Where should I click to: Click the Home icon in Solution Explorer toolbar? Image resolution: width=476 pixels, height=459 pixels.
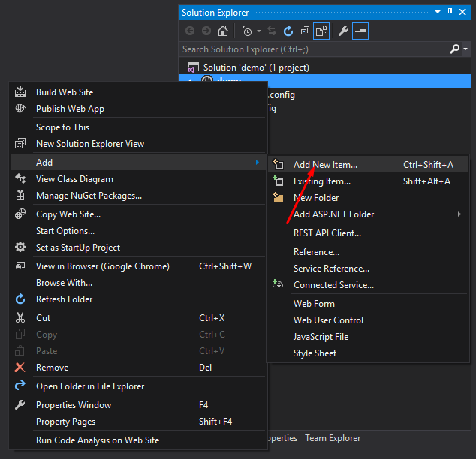pyautogui.click(x=223, y=31)
